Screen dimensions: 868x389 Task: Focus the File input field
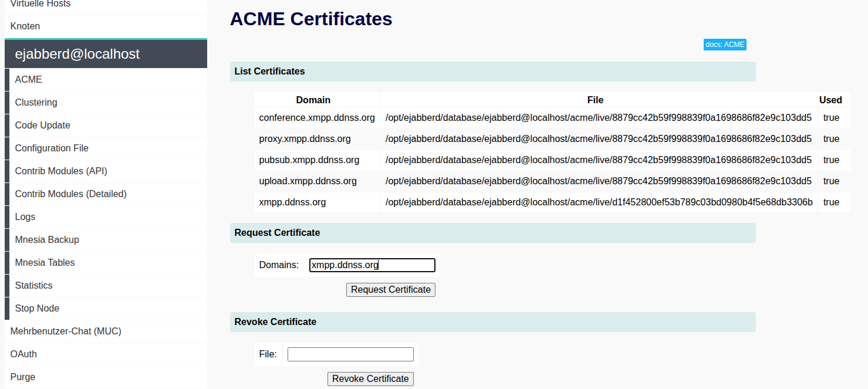(350, 354)
